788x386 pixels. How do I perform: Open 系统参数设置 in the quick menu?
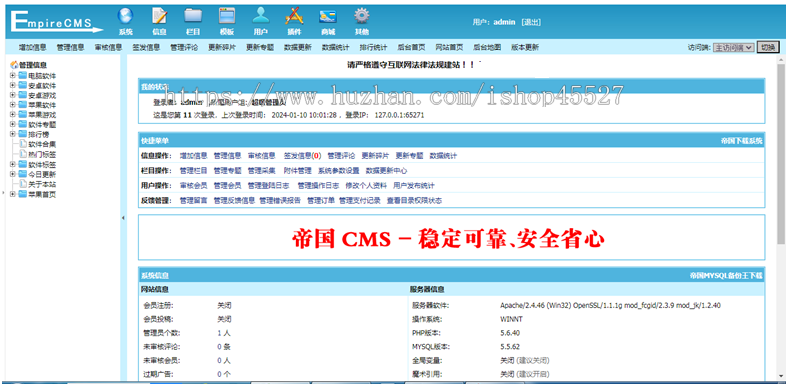(x=338, y=171)
